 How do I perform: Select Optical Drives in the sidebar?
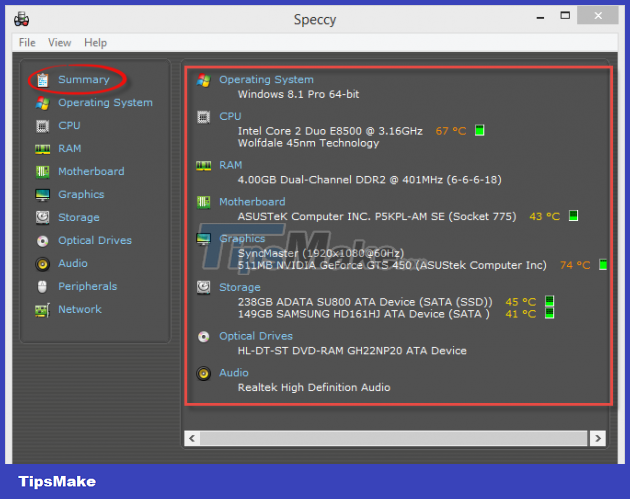[x=95, y=241]
